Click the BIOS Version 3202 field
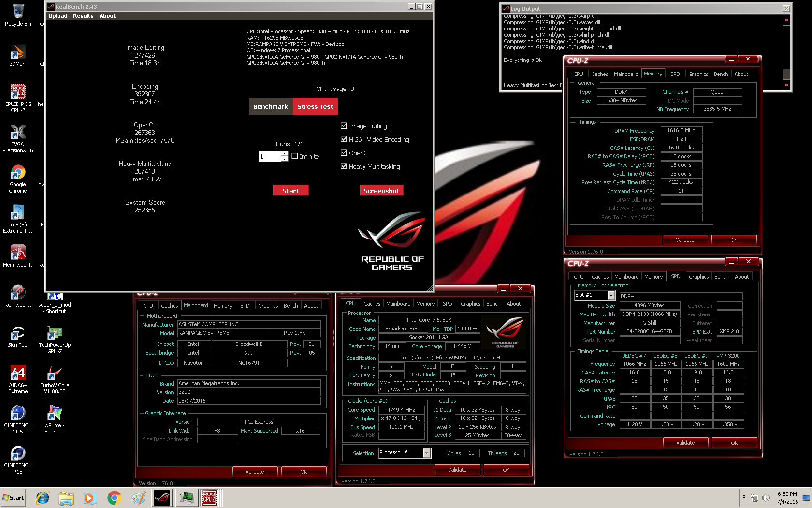 249,392
